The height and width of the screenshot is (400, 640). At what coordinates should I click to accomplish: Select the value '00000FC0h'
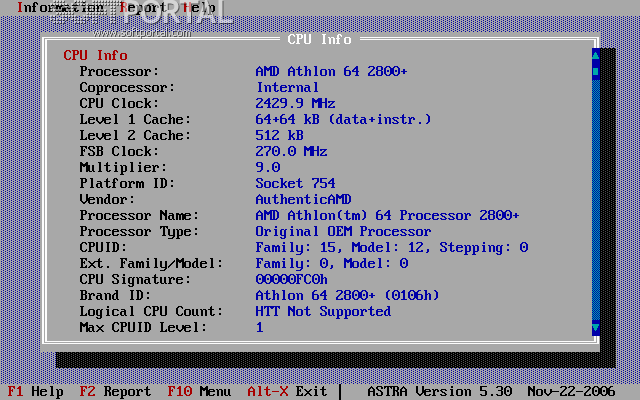[291, 279]
